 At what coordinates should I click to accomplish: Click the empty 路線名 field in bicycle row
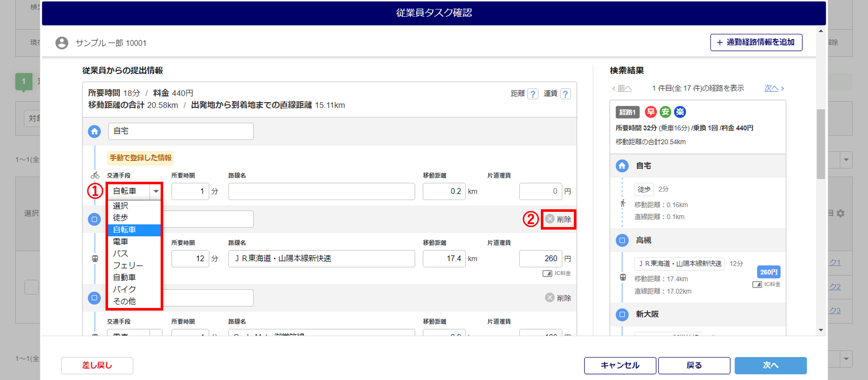pos(322,191)
